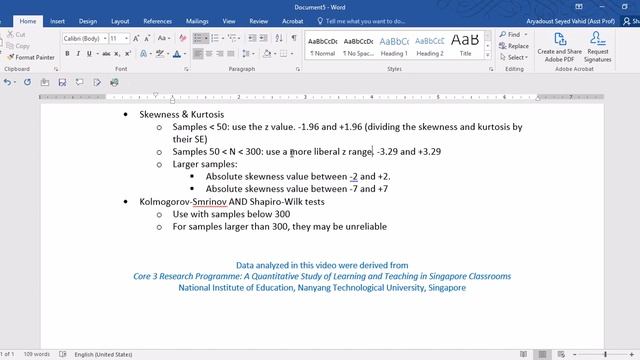Toggle superscript formatting
640x360 pixels.
point(128,53)
